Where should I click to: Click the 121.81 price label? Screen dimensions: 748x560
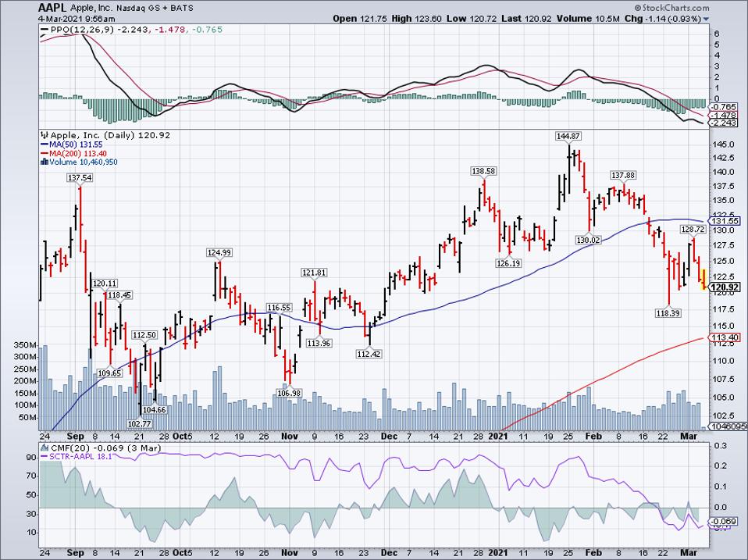pos(314,273)
